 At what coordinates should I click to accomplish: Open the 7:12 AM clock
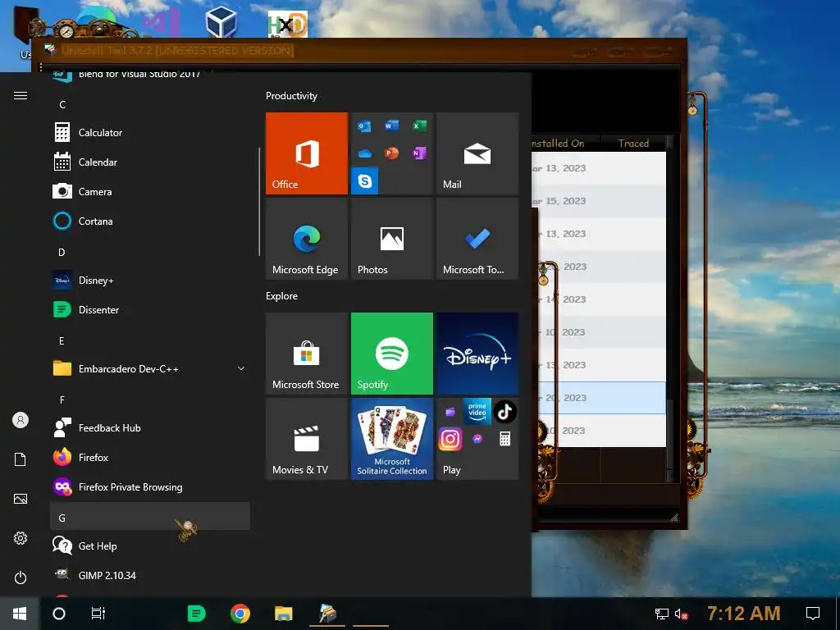(743, 614)
